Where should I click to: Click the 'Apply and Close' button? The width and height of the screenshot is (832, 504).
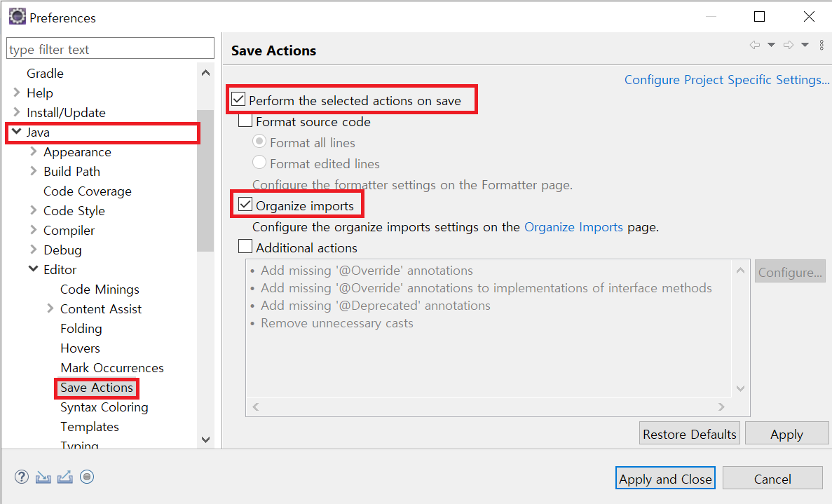click(665, 479)
